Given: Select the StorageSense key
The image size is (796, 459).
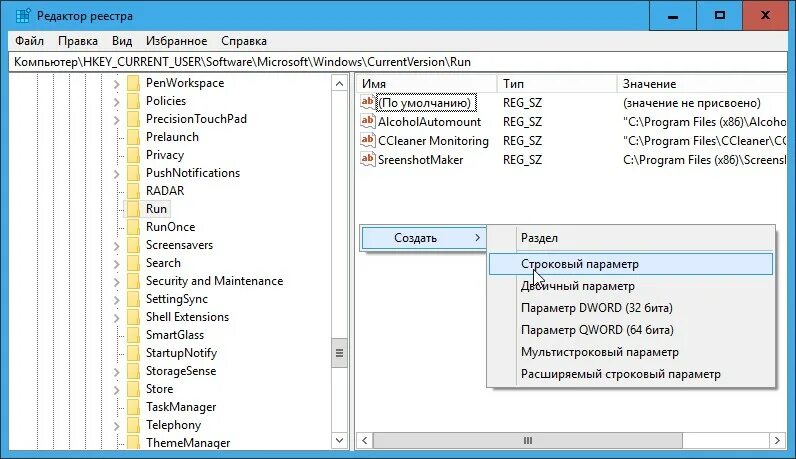Looking at the screenshot, I should point(181,371).
